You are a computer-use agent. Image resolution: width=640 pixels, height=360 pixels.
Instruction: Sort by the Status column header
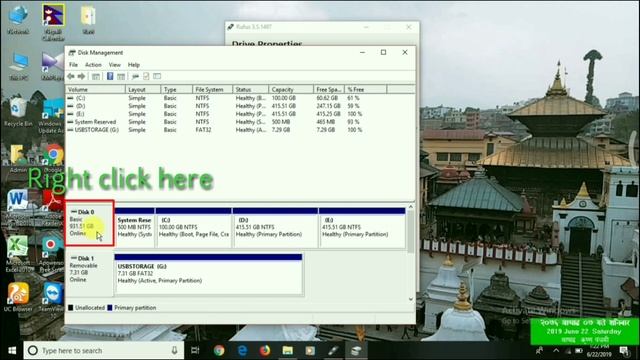(251, 89)
